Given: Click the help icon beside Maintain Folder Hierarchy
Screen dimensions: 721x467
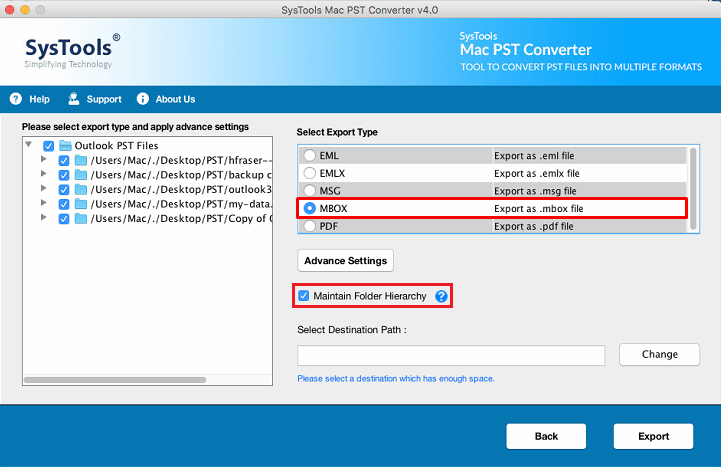Looking at the screenshot, I should (x=441, y=296).
